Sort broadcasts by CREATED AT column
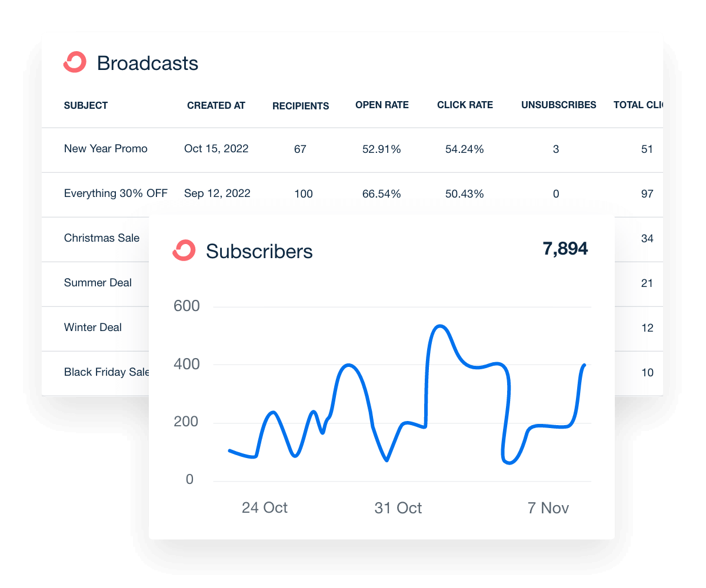Image resolution: width=706 pixels, height=588 pixels. click(x=216, y=105)
